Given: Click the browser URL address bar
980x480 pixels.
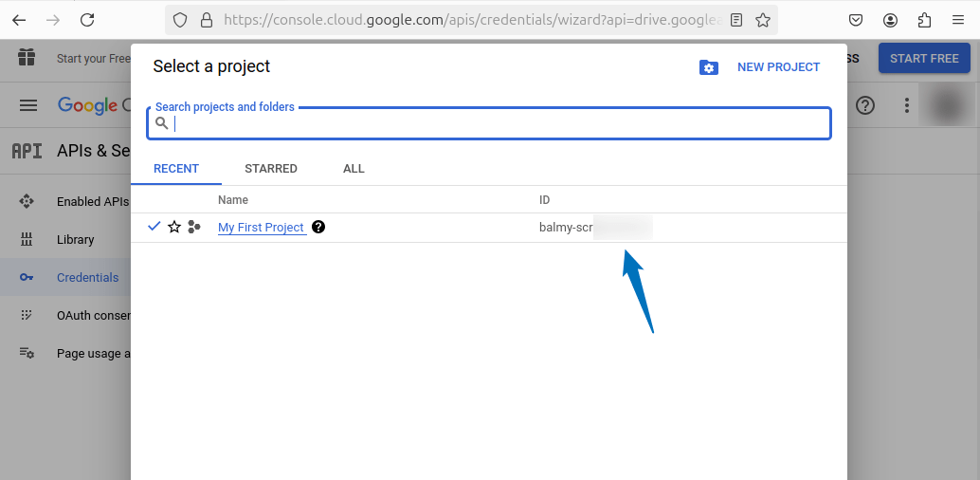Looking at the screenshot, I should pos(474,21).
